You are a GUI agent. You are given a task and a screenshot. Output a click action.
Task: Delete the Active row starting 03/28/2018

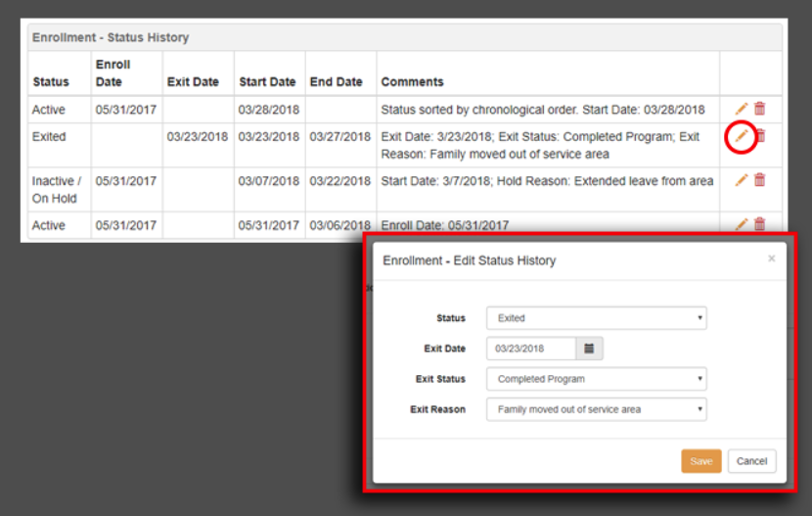[760, 109]
